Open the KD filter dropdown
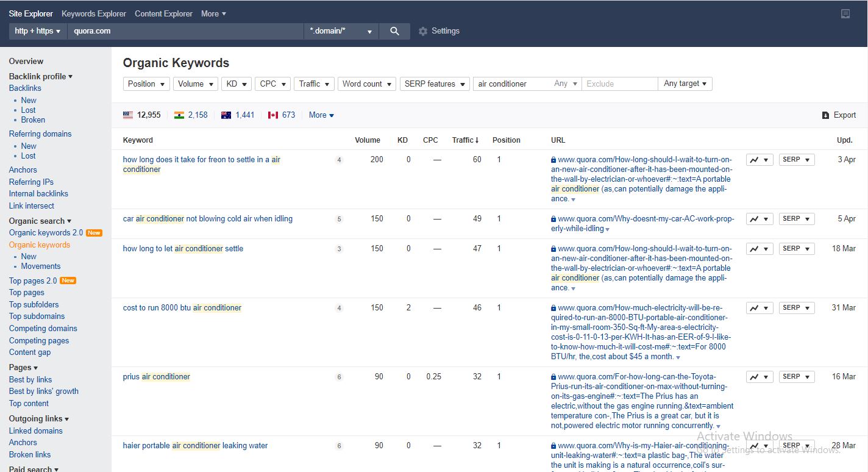 coord(237,84)
